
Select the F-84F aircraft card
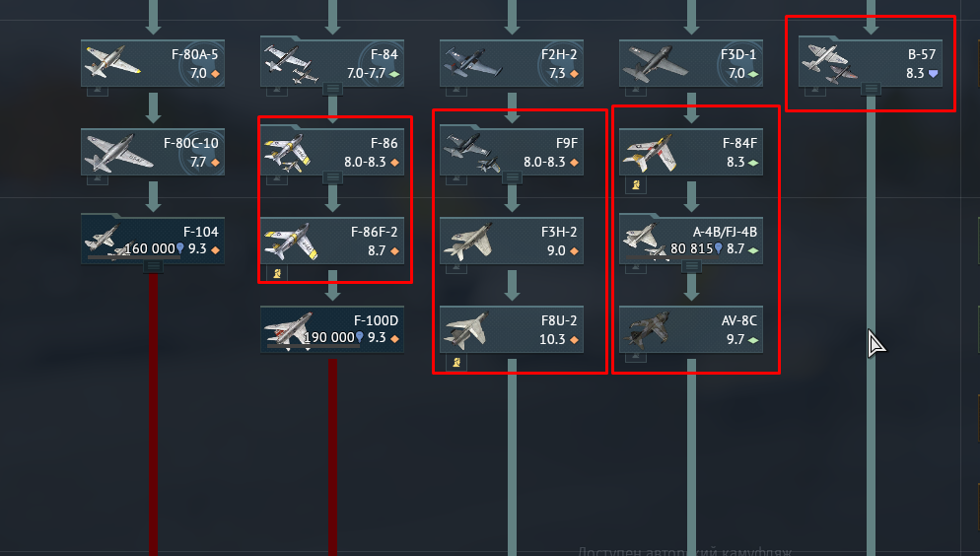[x=690, y=152]
